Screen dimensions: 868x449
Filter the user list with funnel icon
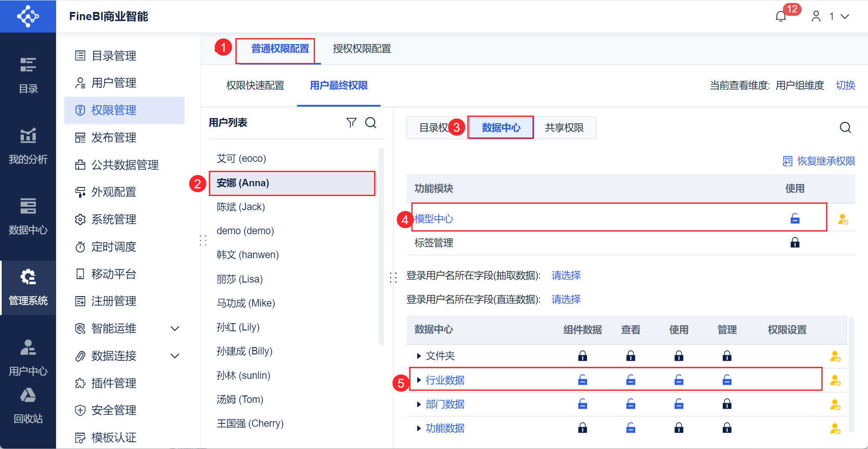click(351, 123)
